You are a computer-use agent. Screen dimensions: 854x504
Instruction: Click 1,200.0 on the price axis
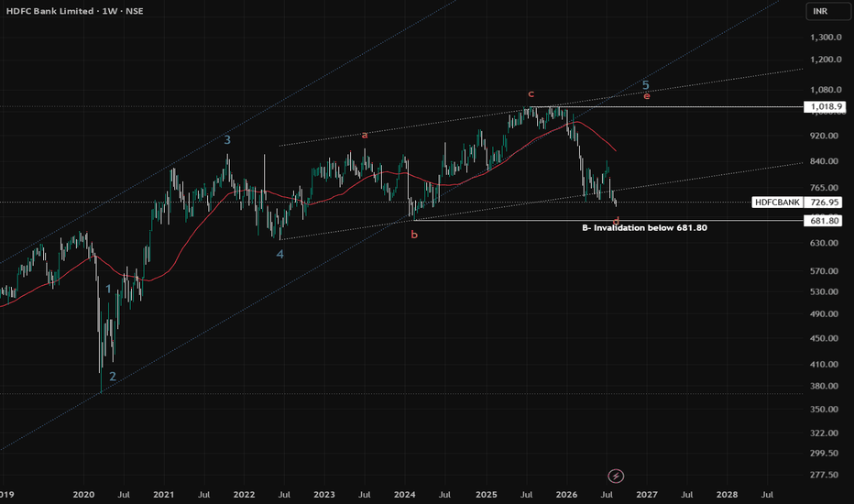826,60
